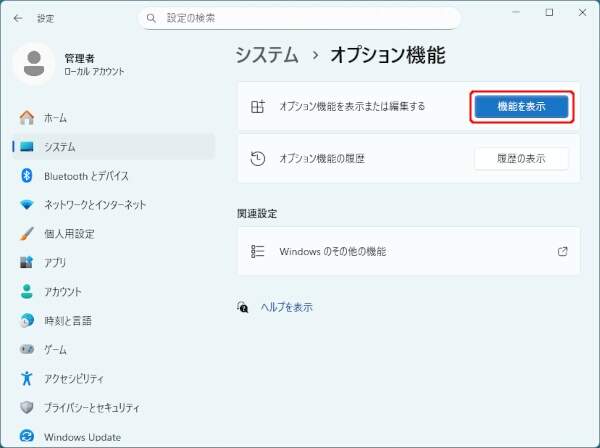This screenshot has height=448, width=600.
Task: Open アクセシビリティ settings label
Action: click(x=73, y=378)
